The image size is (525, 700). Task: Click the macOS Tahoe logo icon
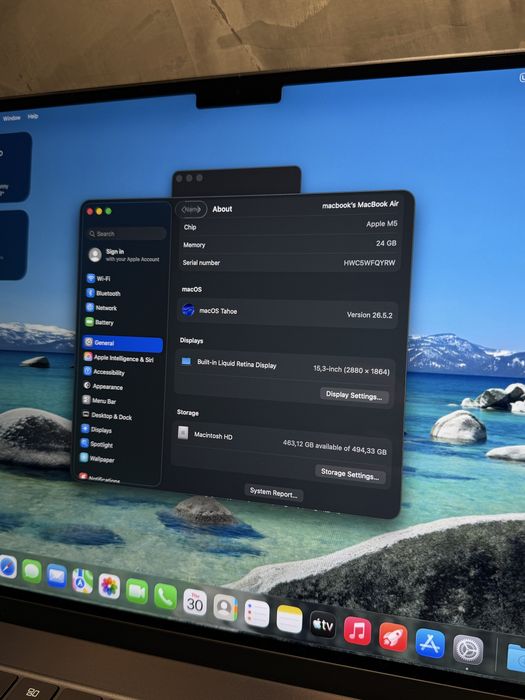(188, 310)
